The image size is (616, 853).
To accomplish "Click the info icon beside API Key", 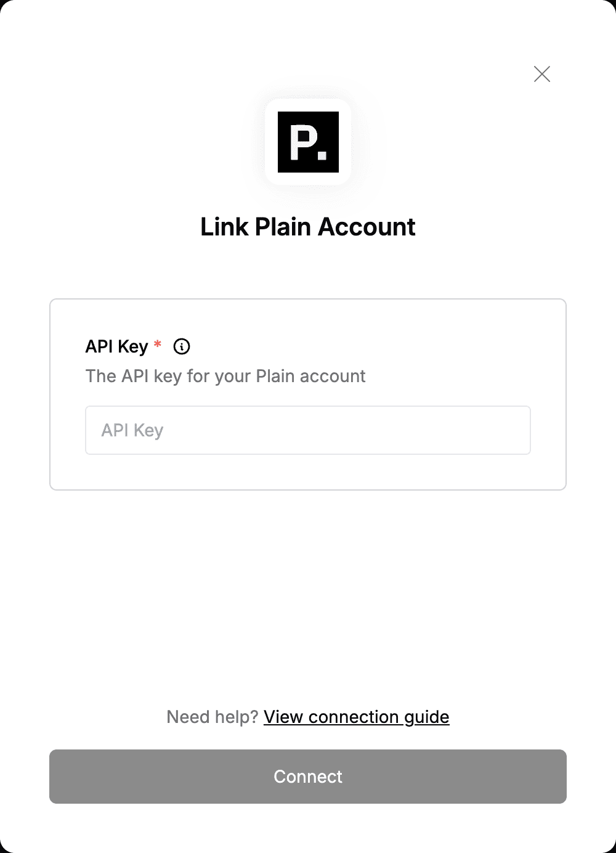I will (x=182, y=346).
